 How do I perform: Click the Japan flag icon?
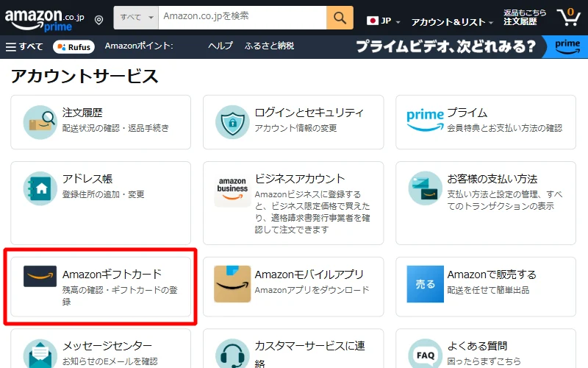pyautogui.click(x=373, y=21)
